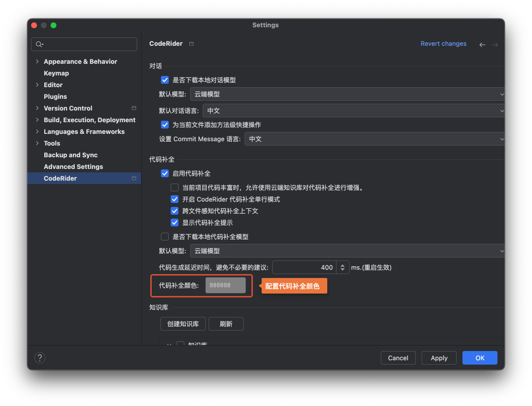Go back with the left arrow icon

[482, 44]
